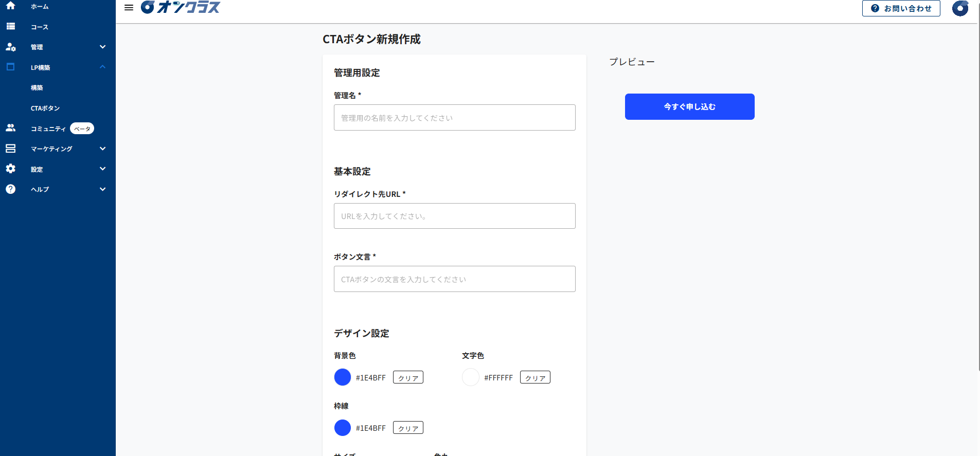Screen dimensions: 980x456
Task: Open コミュニティ using its people icon
Action: 11,128
